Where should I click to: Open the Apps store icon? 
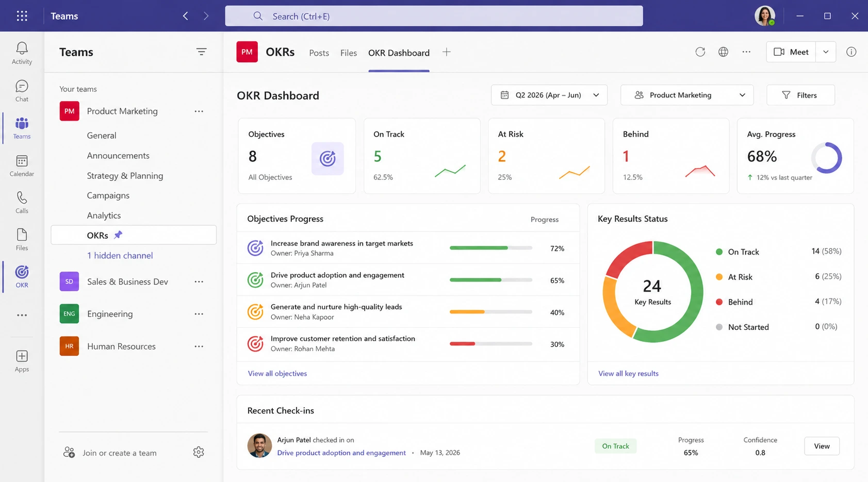pos(22,361)
